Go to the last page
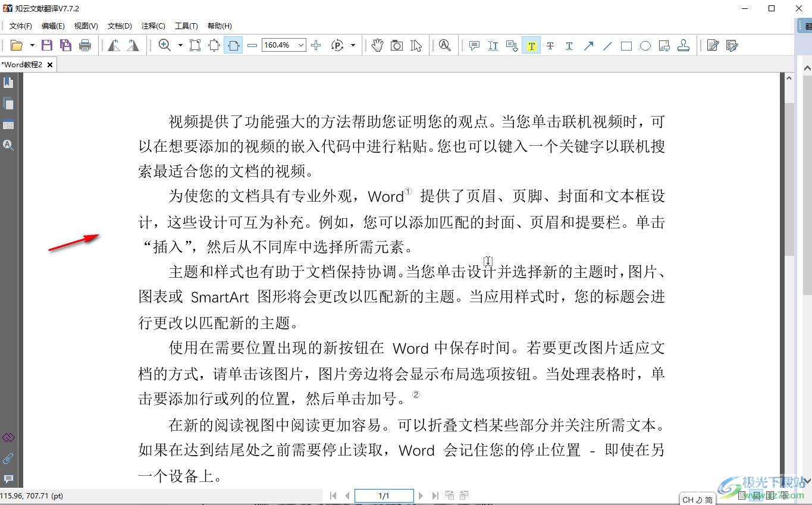This screenshot has width=812, height=505. (x=435, y=495)
